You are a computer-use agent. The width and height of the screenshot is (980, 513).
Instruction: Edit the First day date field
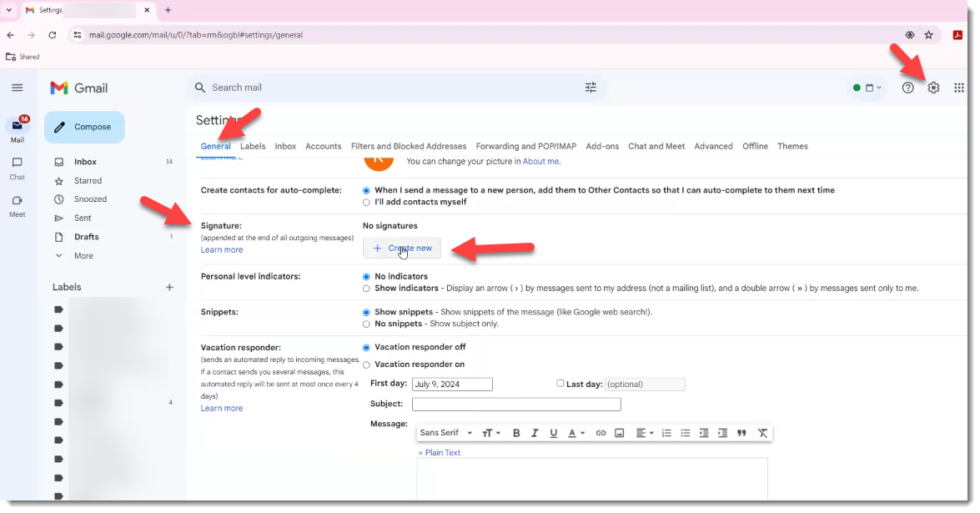[x=453, y=385]
